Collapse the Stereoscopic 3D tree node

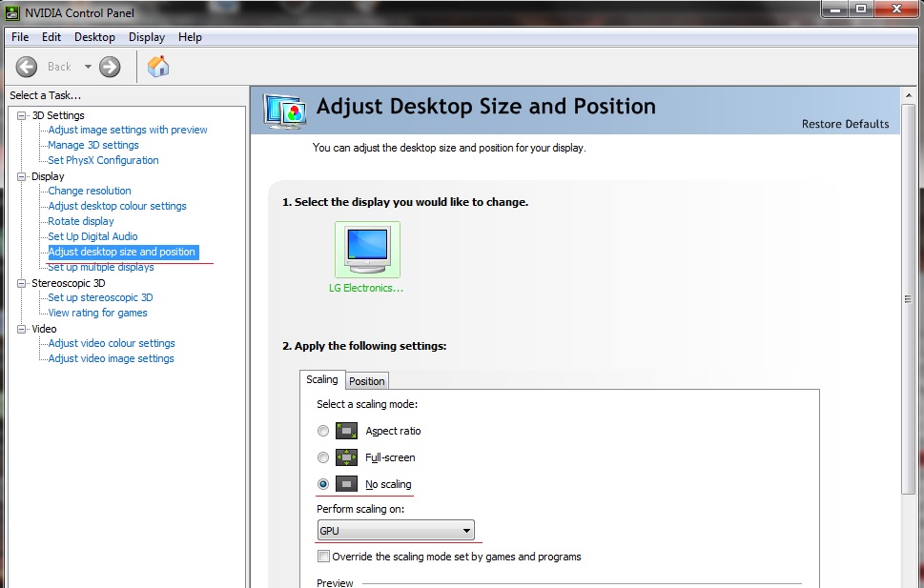click(22, 283)
